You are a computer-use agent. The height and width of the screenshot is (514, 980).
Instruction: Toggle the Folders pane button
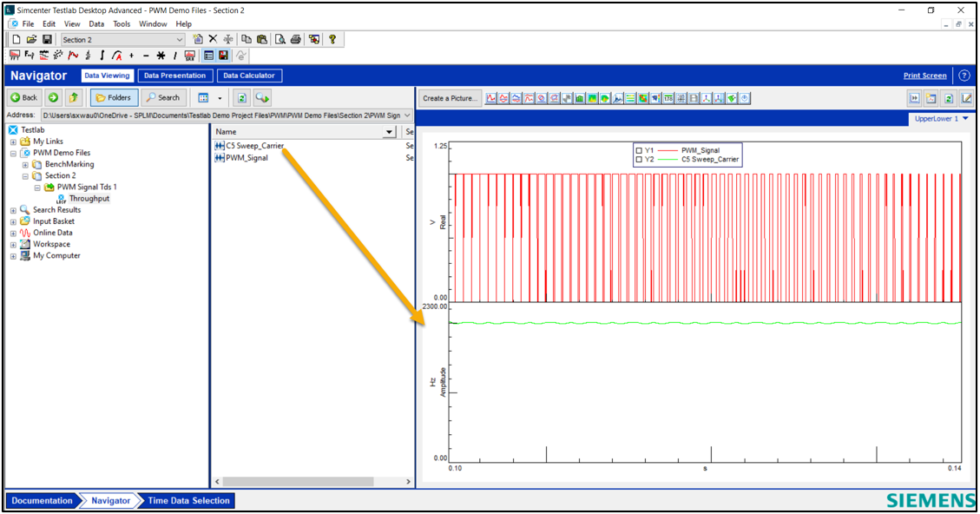[114, 97]
